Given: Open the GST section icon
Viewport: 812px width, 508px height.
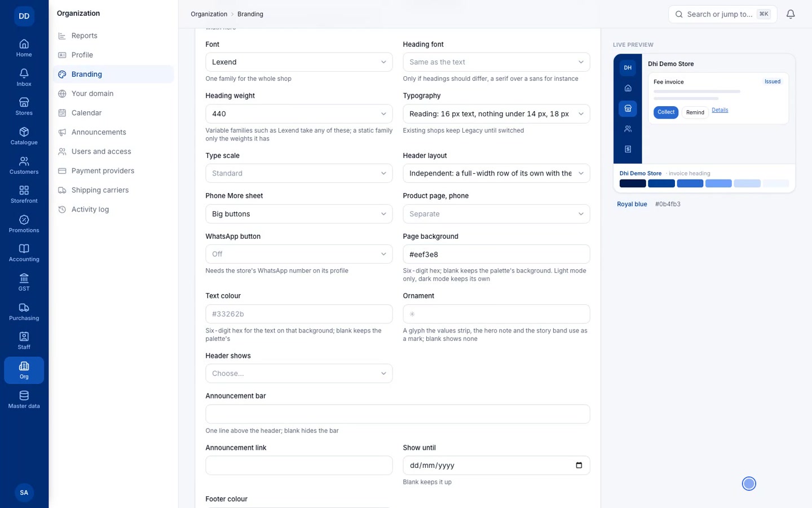Looking at the screenshot, I should click(x=24, y=278).
